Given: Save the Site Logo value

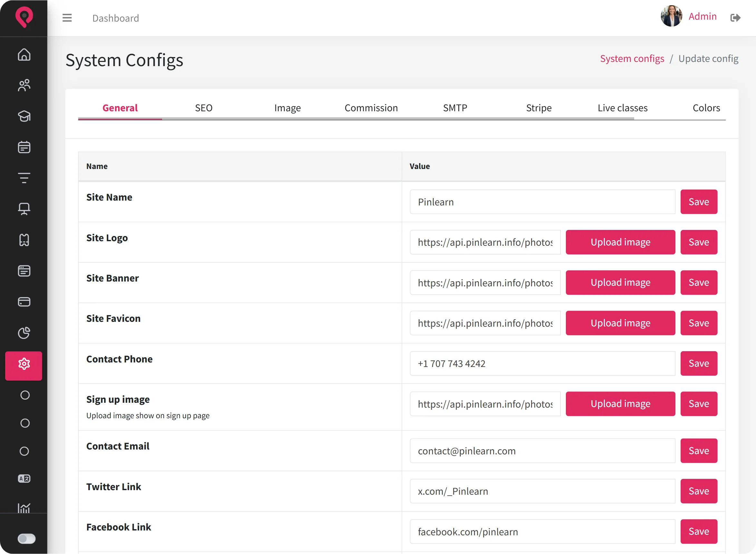Looking at the screenshot, I should pos(699,242).
